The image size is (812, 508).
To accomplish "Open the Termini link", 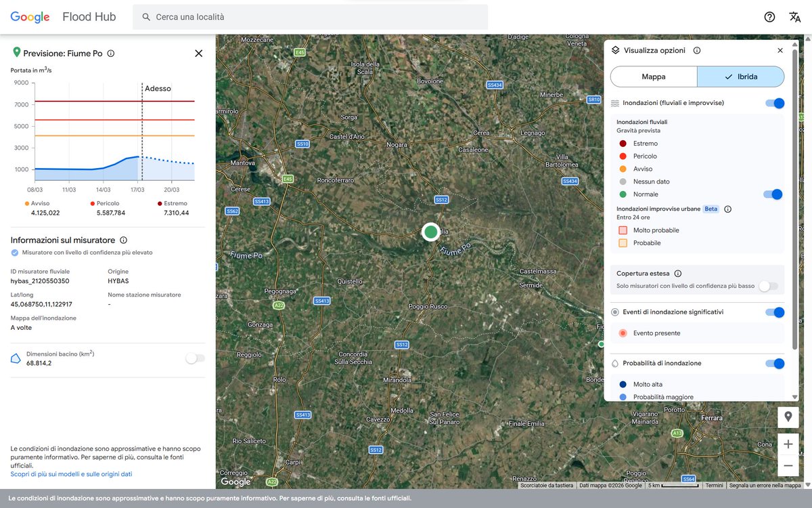I will click(714, 485).
